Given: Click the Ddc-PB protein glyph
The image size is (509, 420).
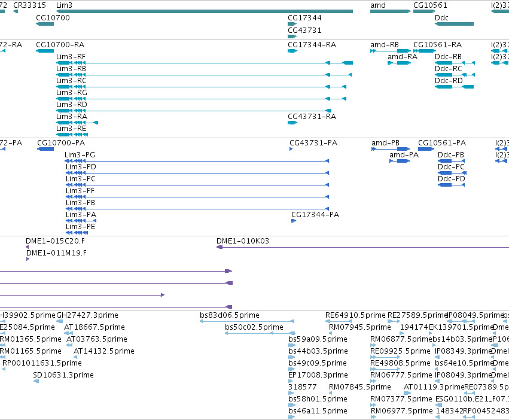Looking at the screenshot, I should (451, 161).
